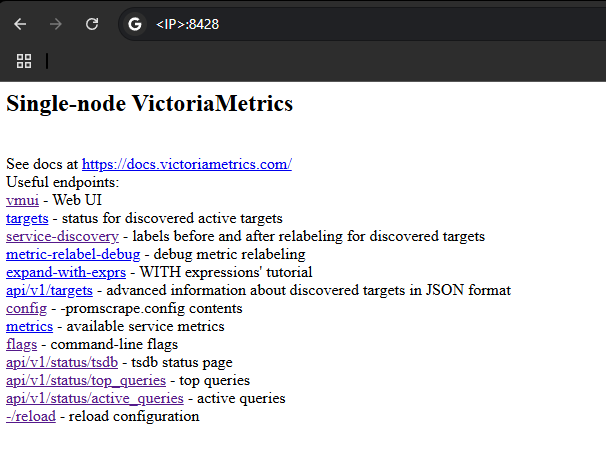Open the api/v1/status/active_queries link

(94, 398)
